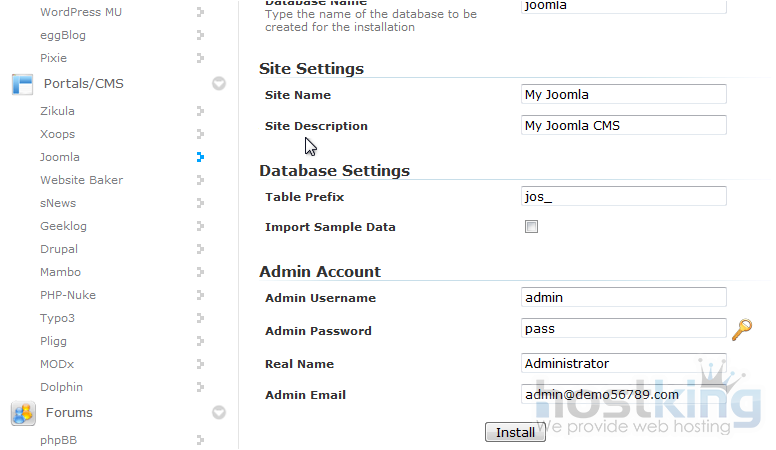Open the PHP-Nuke script link
The height and width of the screenshot is (450, 776).
[66, 295]
